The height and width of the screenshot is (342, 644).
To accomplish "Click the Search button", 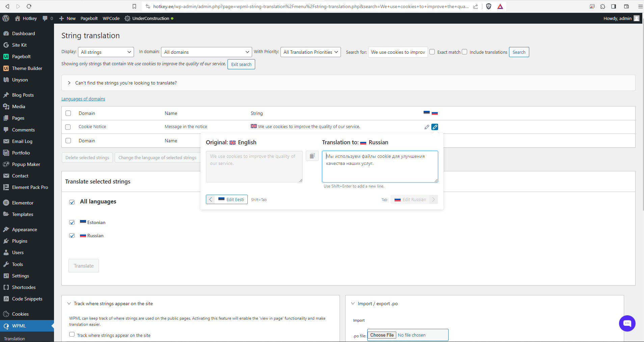I will click(519, 52).
